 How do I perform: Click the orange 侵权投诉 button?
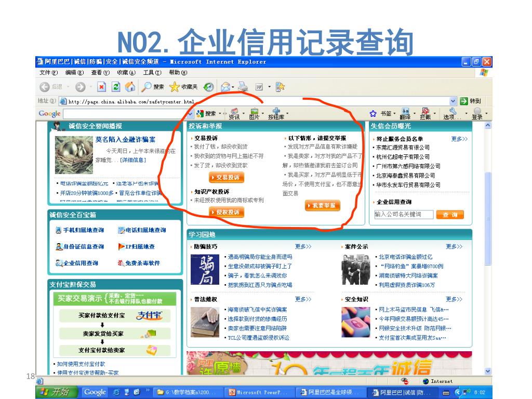click(227, 212)
